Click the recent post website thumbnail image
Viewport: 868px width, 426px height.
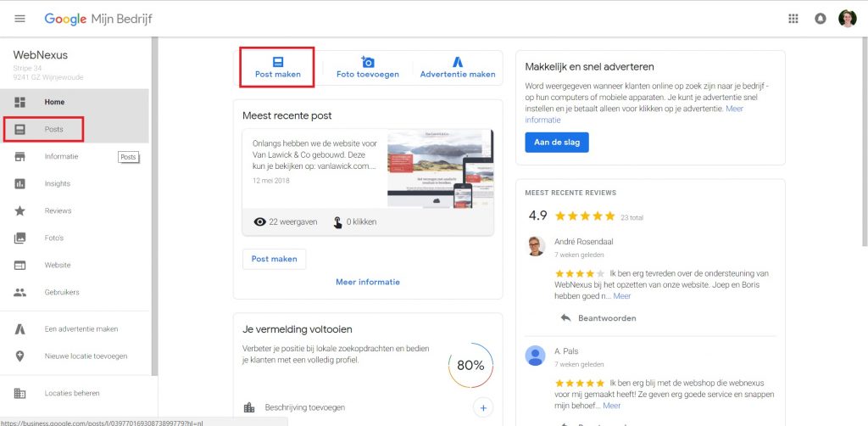[x=440, y=169]
